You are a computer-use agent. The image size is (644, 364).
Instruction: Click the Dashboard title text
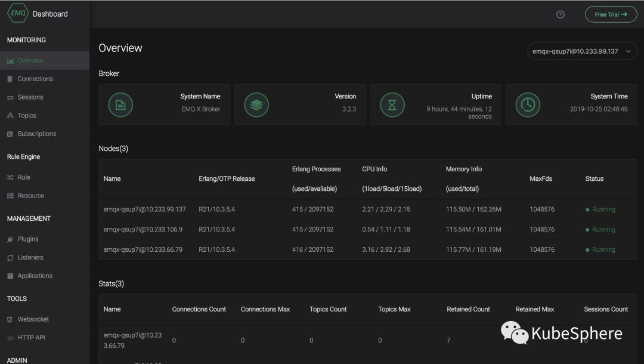(50, 14)
